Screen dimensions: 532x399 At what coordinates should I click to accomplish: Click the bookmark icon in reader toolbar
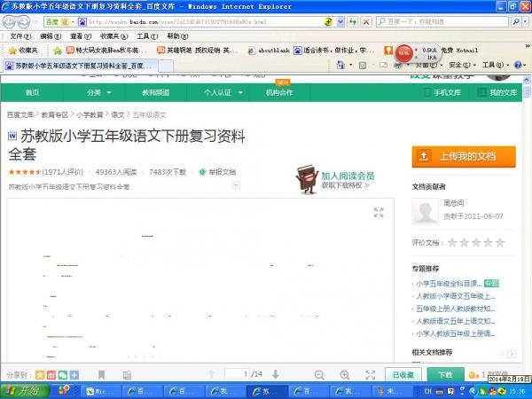101,374
